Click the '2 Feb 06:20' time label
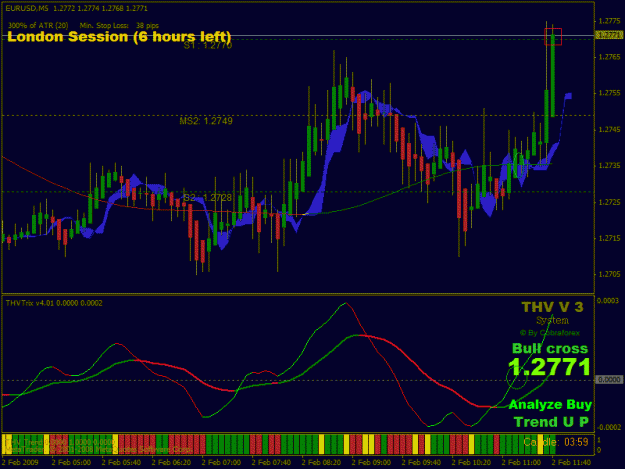625x469 pixels. point(171,463)
